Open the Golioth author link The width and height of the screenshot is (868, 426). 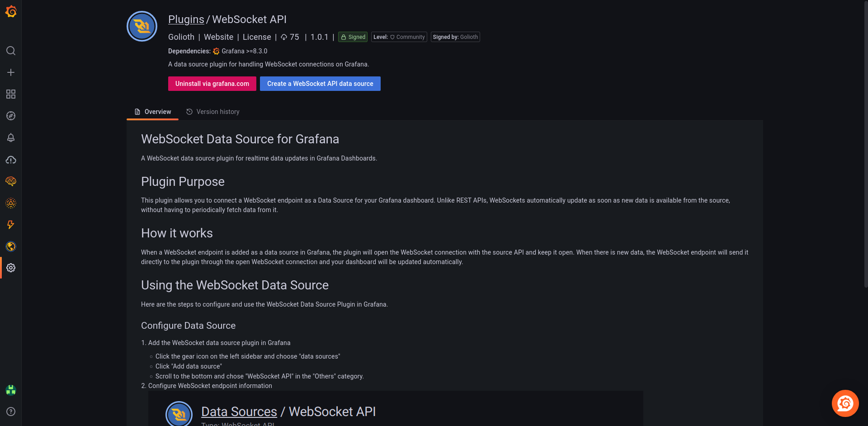pos(181,37)
